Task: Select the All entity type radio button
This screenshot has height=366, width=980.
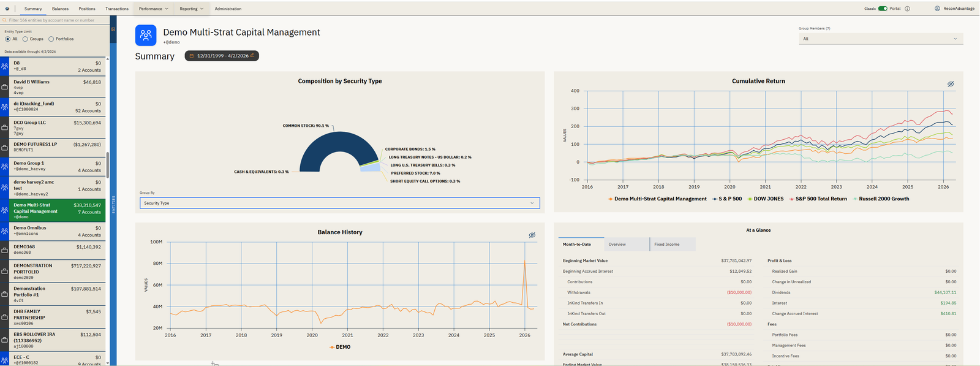Action: (7, 39)
